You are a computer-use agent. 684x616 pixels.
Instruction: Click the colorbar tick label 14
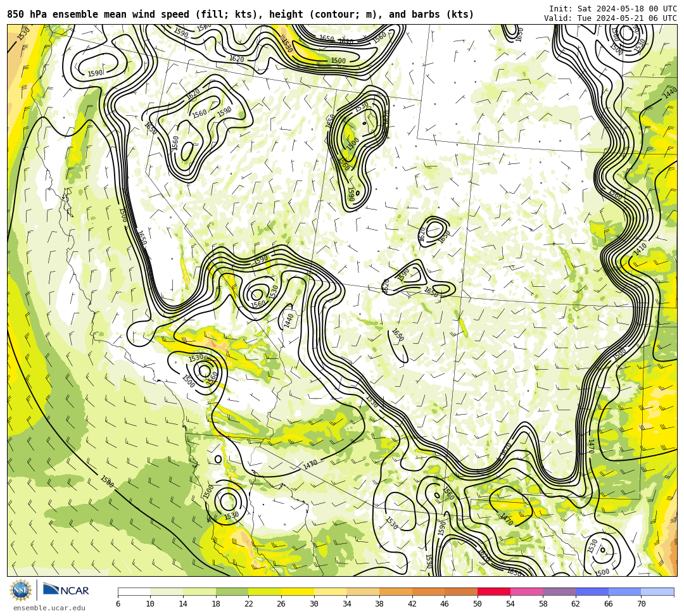point(183,604)
